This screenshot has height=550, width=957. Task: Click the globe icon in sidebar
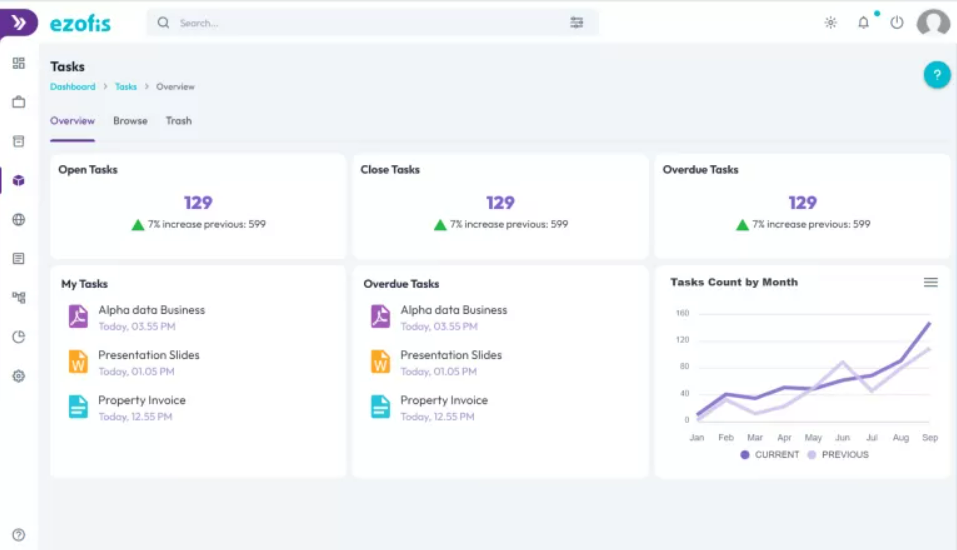click(18, 220)
